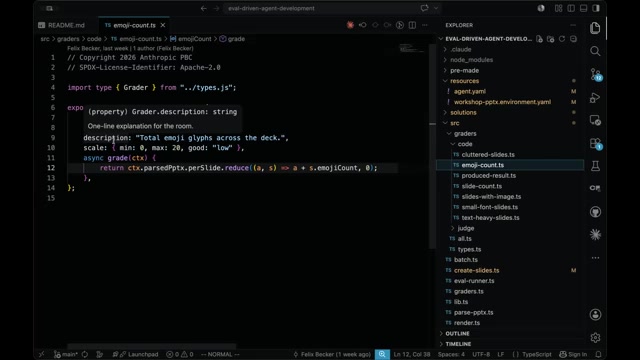Open the chat dropdown arrow in title bar
This screenshot has height=360, width=640.
pyautogui.click(x=436, y=8)
